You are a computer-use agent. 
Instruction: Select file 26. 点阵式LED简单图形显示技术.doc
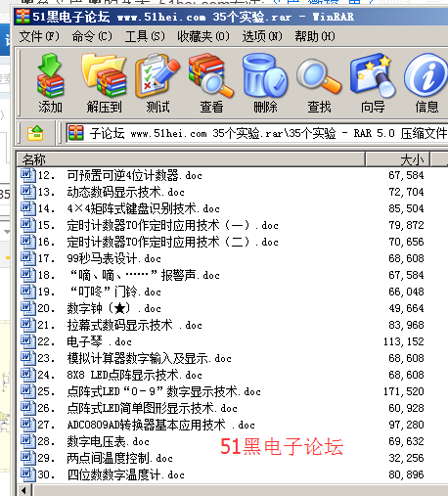click(x=128, y=408)
